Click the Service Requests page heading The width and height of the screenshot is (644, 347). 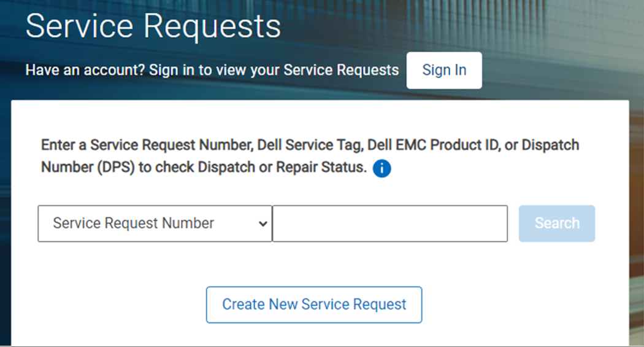(x=153, y=26)
